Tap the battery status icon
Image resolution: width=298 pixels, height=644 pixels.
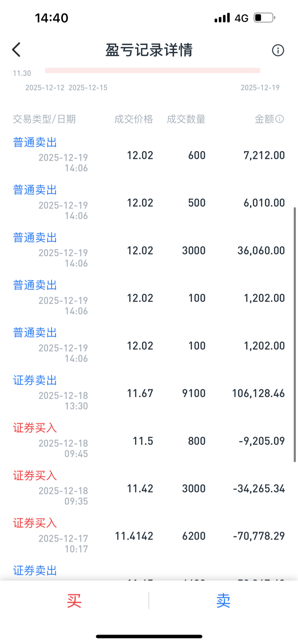coord(264,18)
